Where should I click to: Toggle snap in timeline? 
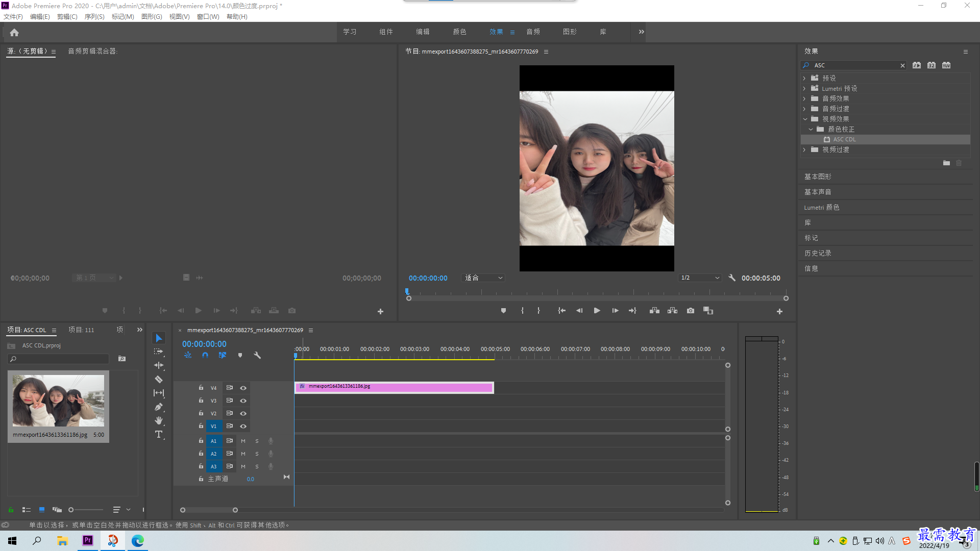tap(205, 355)
